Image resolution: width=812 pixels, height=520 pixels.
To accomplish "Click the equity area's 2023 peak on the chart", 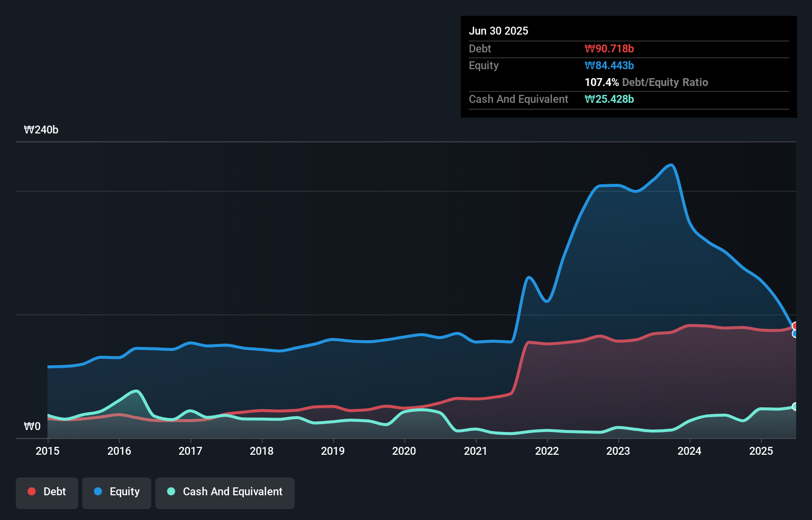I will (x=671, y=166).
